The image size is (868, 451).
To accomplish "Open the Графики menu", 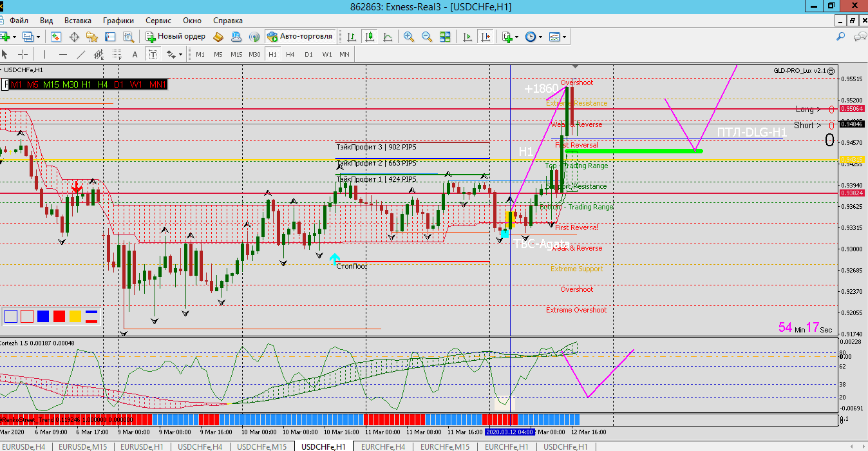I will pos(118,21).
